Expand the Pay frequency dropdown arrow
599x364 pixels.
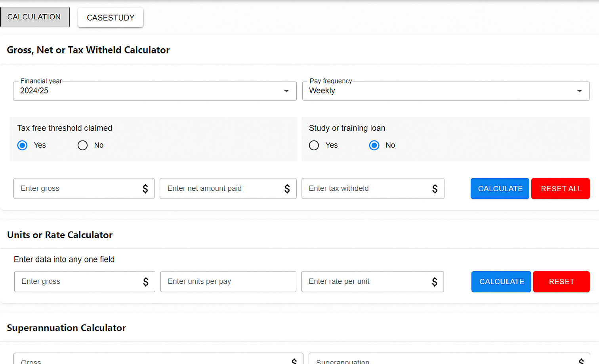(579, 91)
